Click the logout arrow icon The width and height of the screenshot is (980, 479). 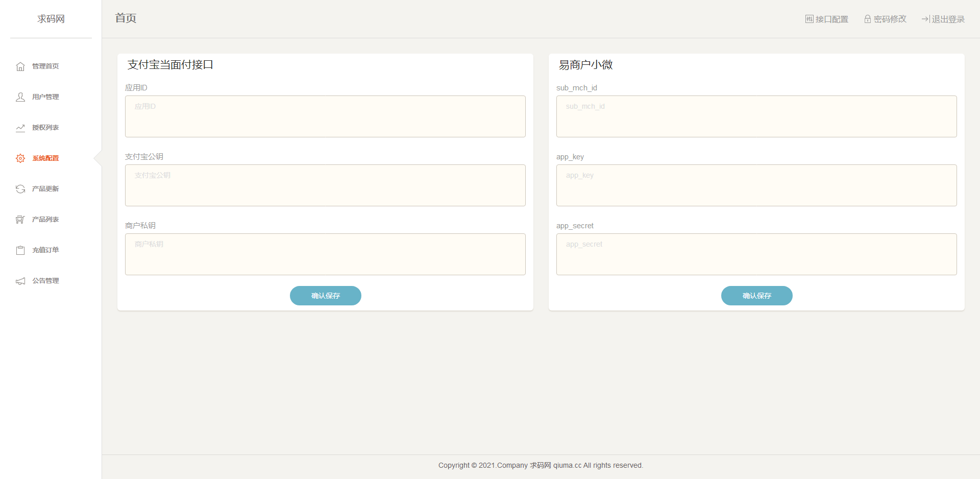[x=926, y=19]
